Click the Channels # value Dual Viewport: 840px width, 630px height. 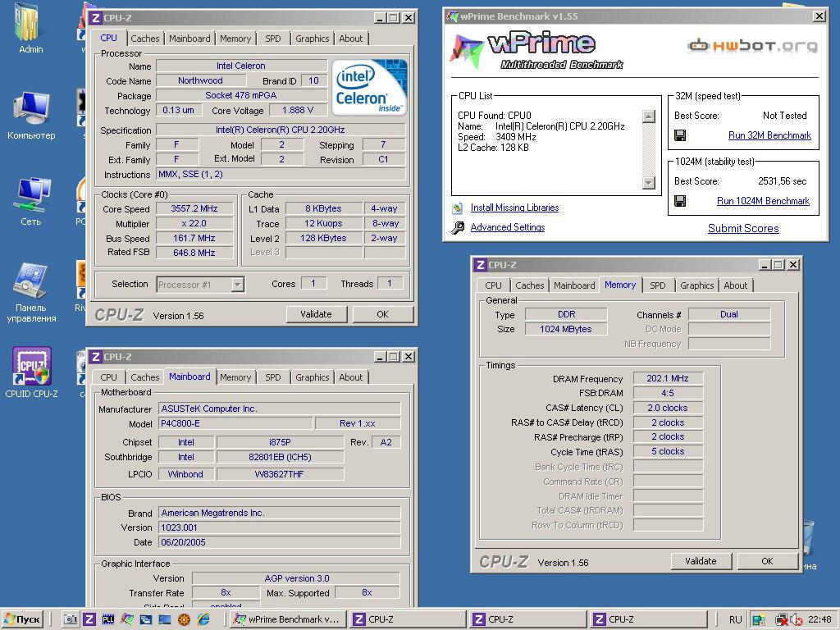(729, 314)
